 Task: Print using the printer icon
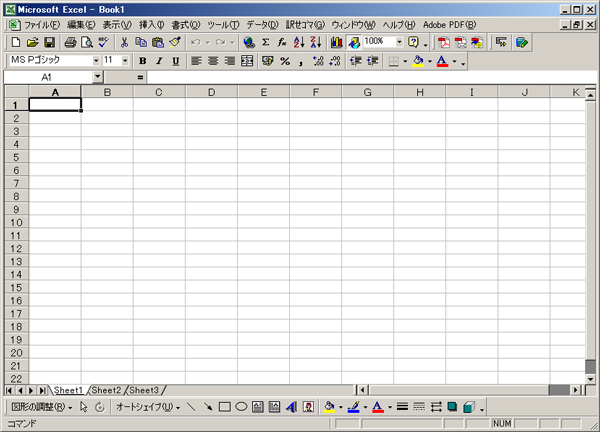70,42
